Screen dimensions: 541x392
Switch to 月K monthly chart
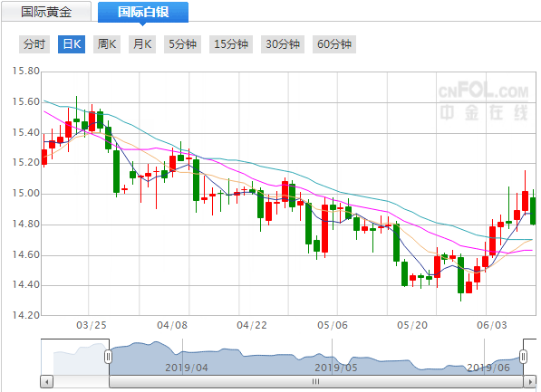tap(142, 44)
